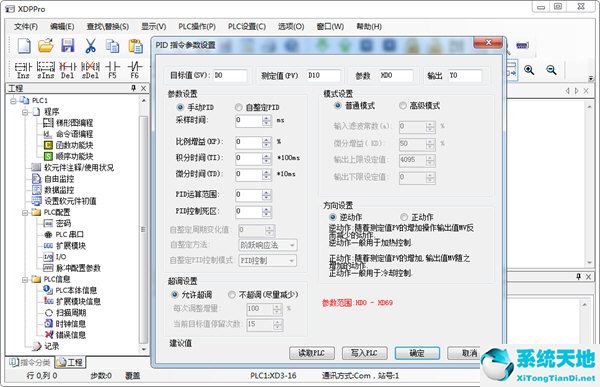Click 积分时间(TI) spinner arrows
The height and width of the screenshot is (387, 600).
(x=267, y=158)
